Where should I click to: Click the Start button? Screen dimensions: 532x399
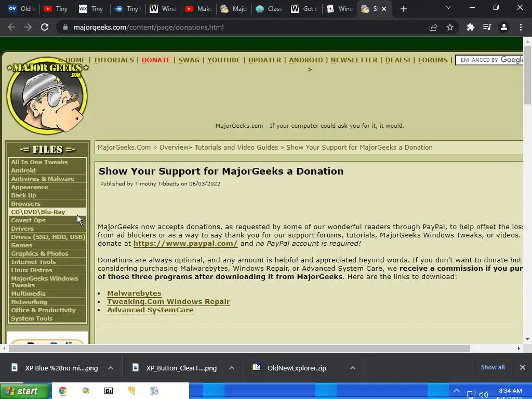click(x=25, y=391)
